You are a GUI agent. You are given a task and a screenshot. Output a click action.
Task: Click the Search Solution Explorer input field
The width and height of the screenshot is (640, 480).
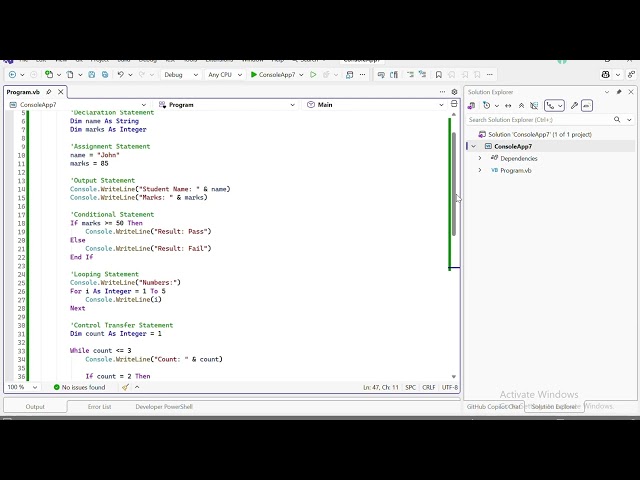point(539,120)
